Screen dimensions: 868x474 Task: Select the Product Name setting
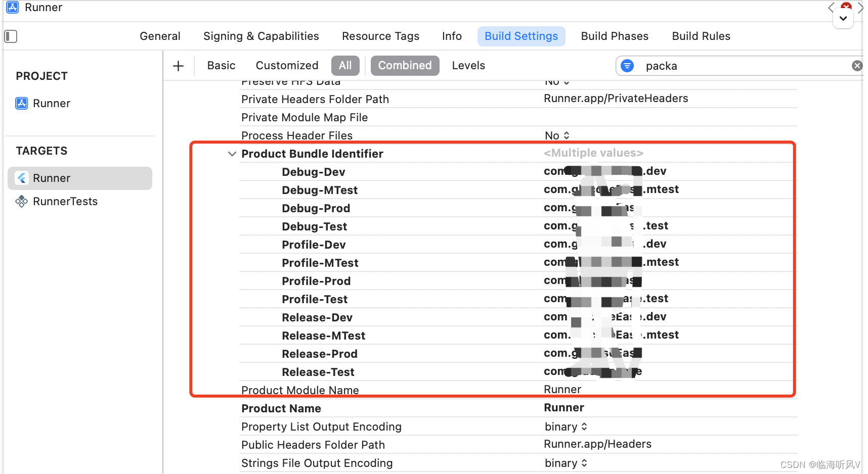click(281, 408)
